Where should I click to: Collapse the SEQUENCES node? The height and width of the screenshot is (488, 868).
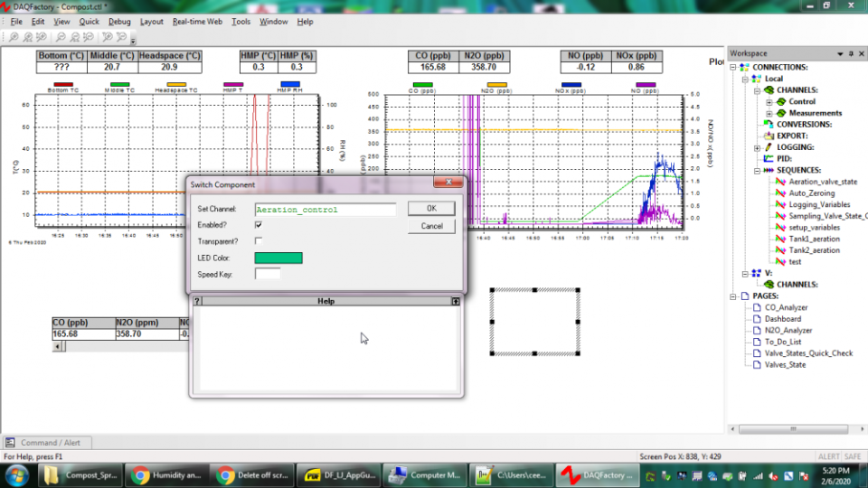(x=757, y=171)
